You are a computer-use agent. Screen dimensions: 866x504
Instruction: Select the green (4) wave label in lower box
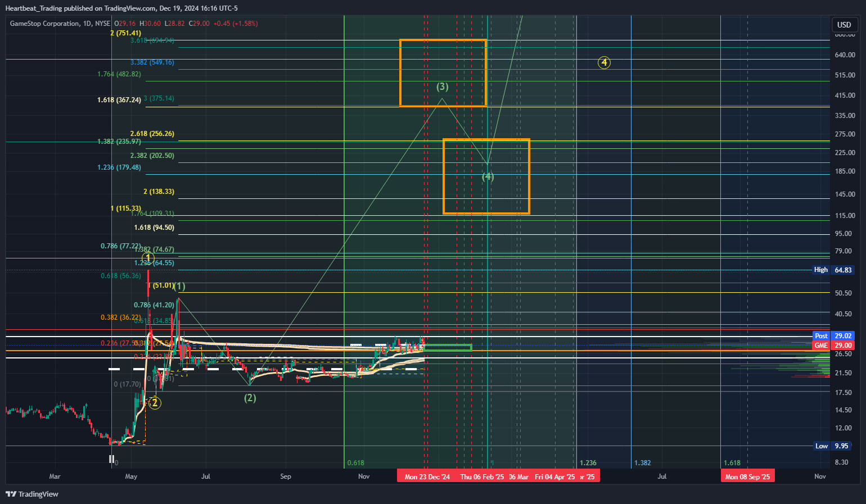tap(488, 177)
